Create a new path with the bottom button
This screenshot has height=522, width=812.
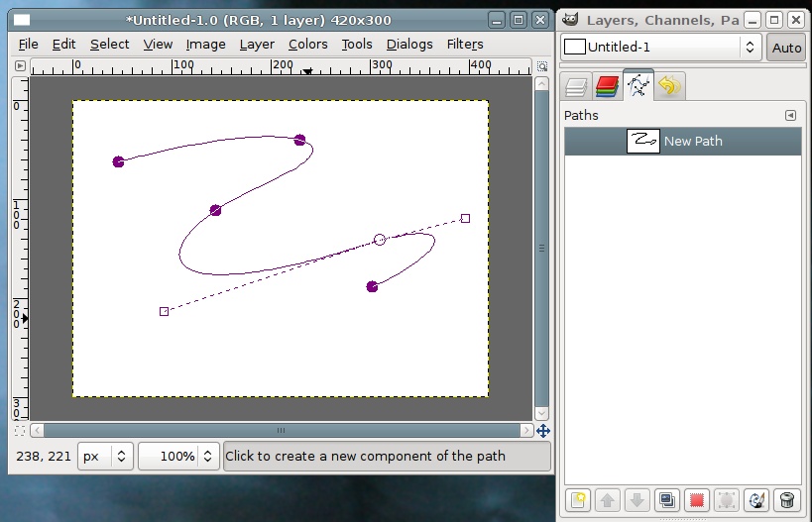click(x=578, y=500)
